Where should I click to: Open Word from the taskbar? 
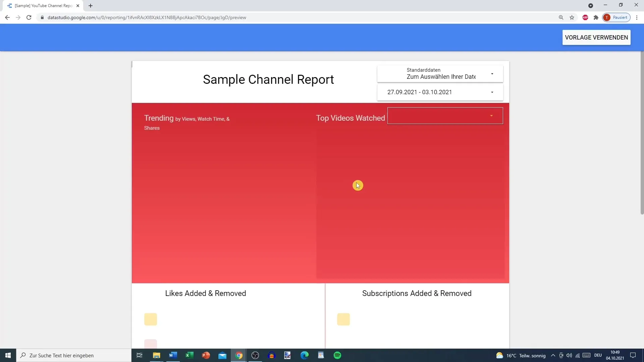173,355
